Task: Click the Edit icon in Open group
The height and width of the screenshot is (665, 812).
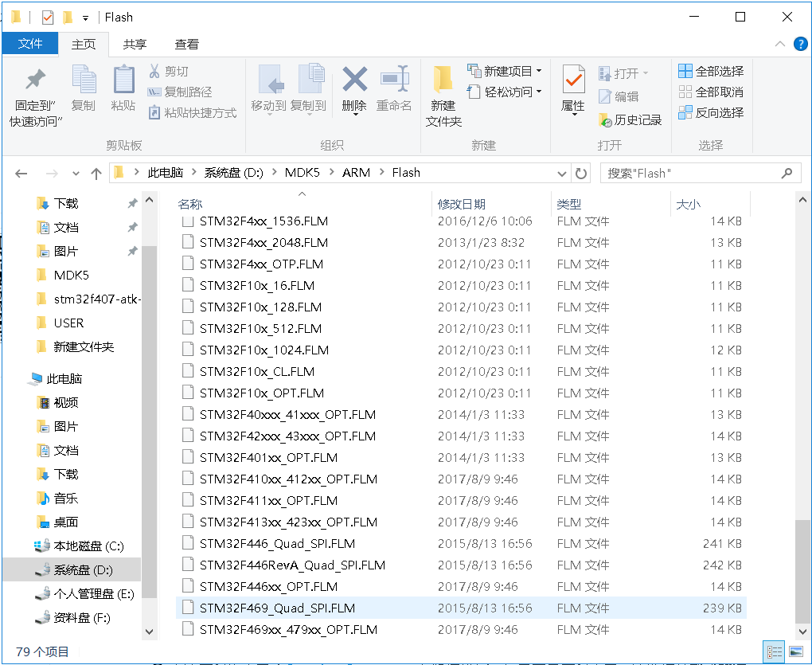Action: (x=605, y=96)
